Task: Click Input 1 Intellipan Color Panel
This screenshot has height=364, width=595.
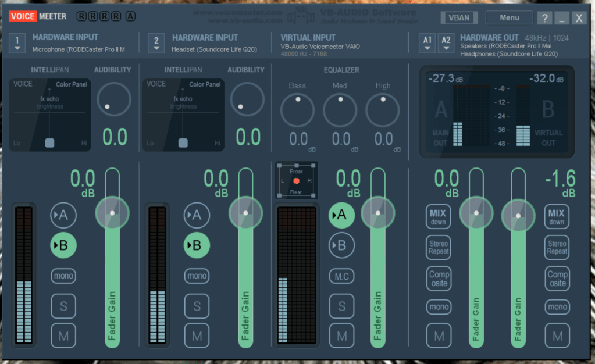Action: click(x=49, y=115)
